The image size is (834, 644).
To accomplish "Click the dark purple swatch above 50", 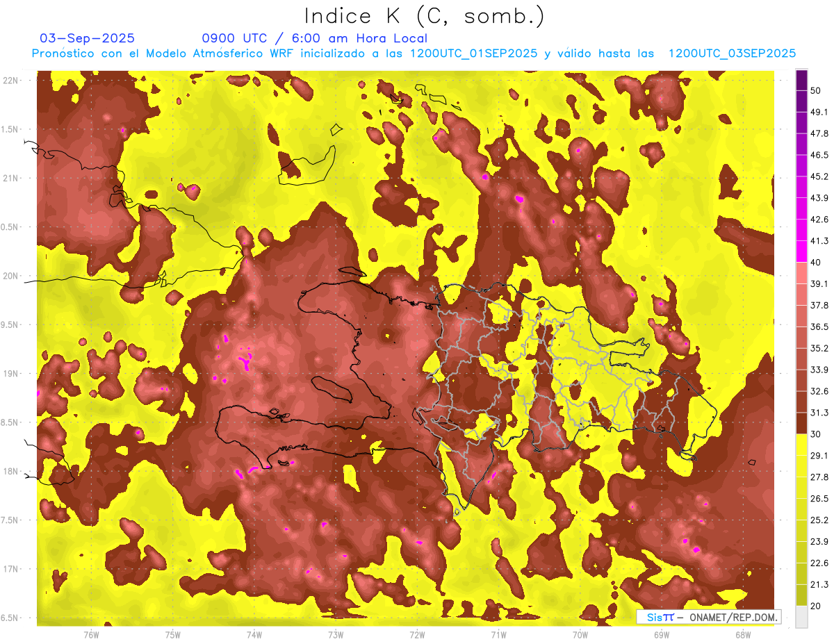I will coord(801,80).
